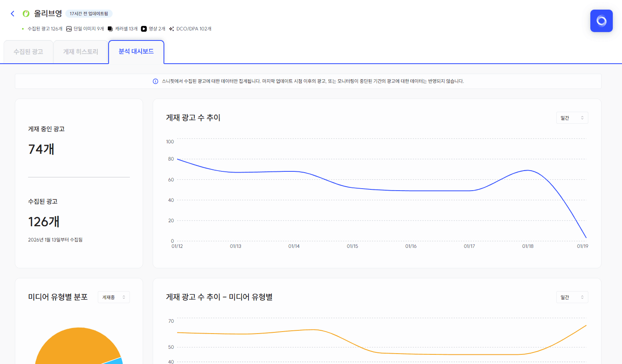Viewport: 622px width, 364px height.
Task: Click the 게재 광고 수 추이 chart title
Action: coord(193,118)
